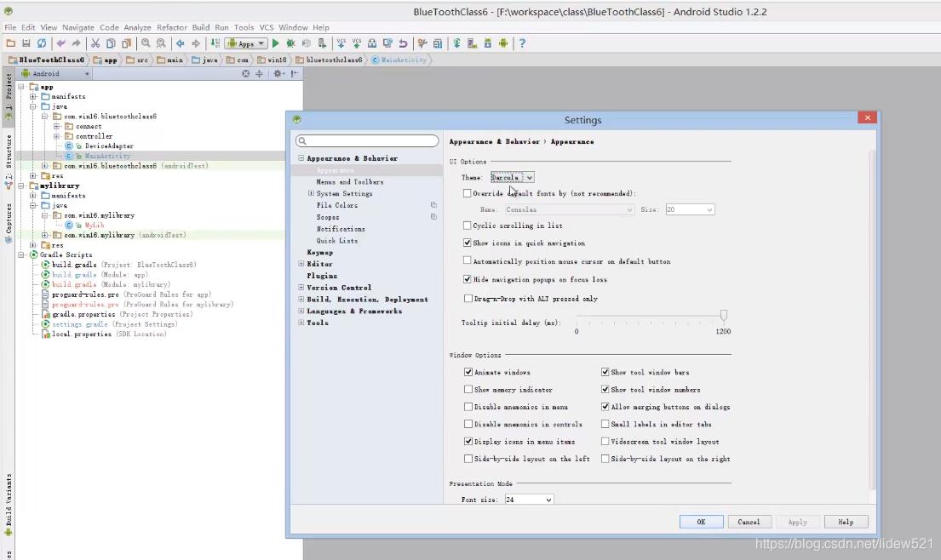Uncheck Animate windows option

coord(468,372)
